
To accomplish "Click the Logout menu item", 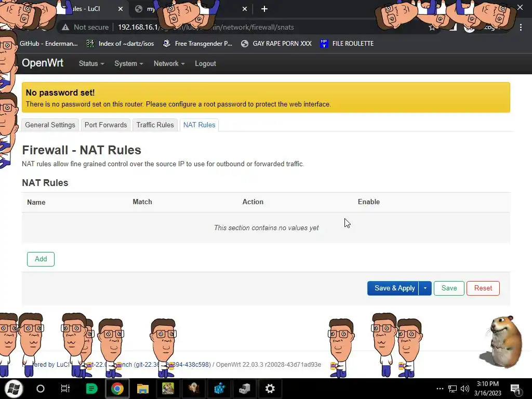I will point(205,63).
